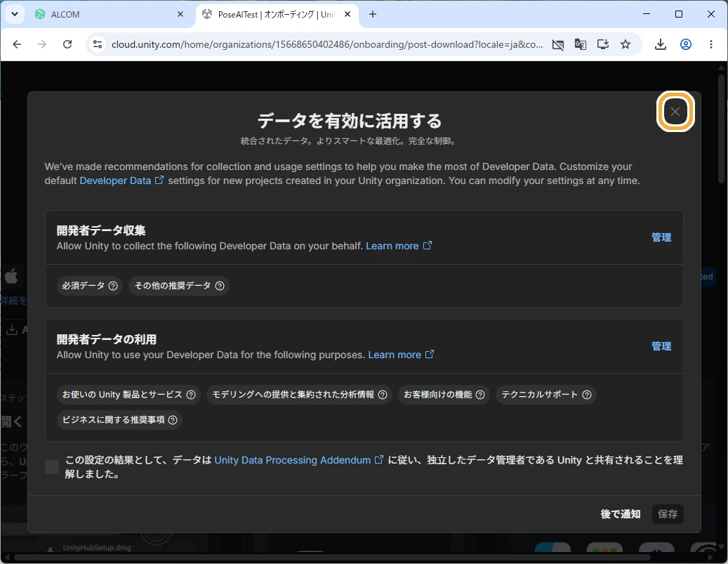Click the URL address field
728x564 pixels.
[327, 44]
